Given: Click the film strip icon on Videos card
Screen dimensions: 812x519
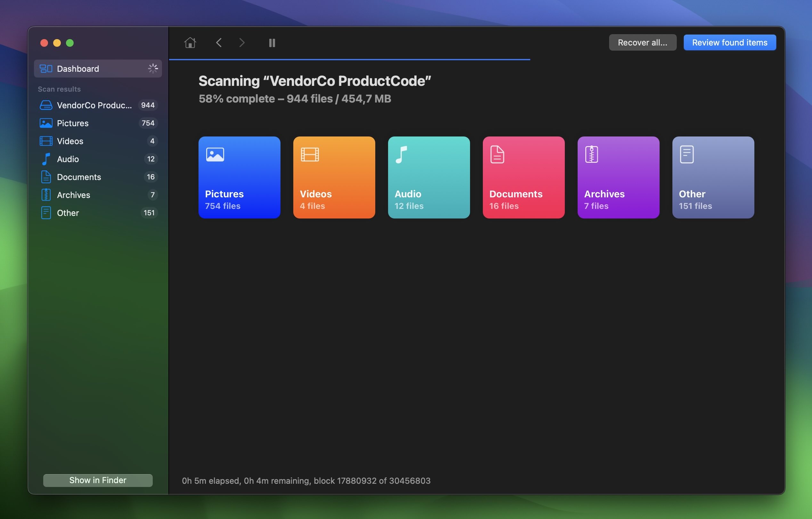Looking at the screenshot, I should click(x=310, y=154).
